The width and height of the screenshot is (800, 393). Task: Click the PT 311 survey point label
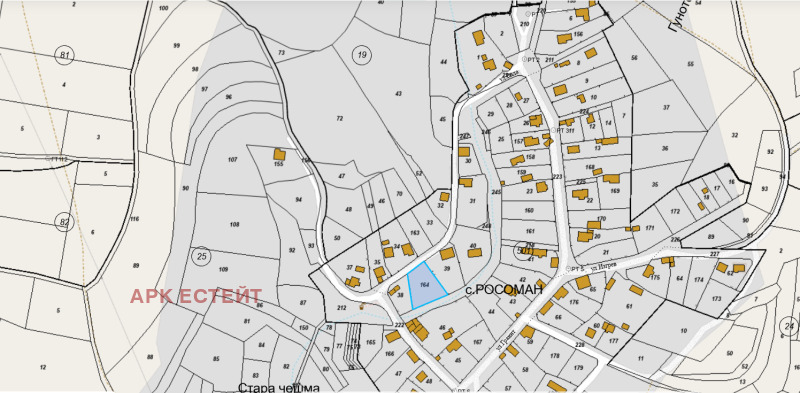tap(565, 130)
